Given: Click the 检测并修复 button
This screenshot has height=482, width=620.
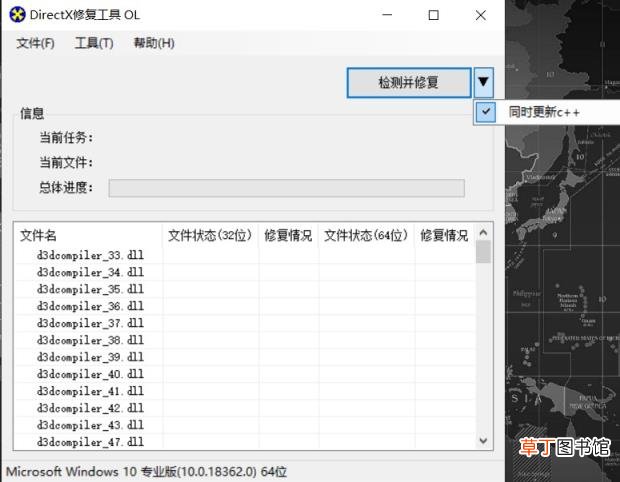Looking at the screenshot, I should [x=409, y=83].
